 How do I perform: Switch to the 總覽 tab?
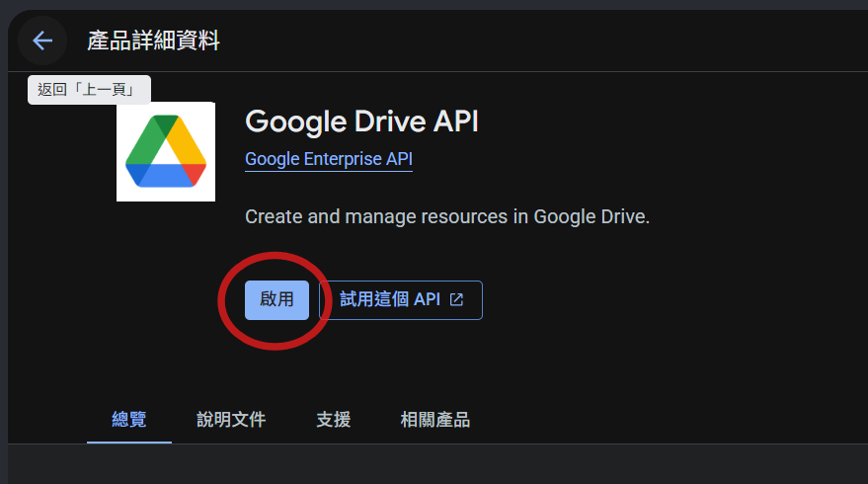click(x=129, y=419)
